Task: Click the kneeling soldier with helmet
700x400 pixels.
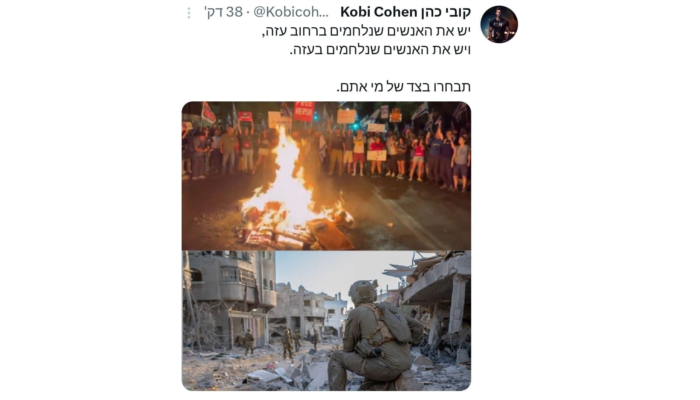Action: pos(374,335)
